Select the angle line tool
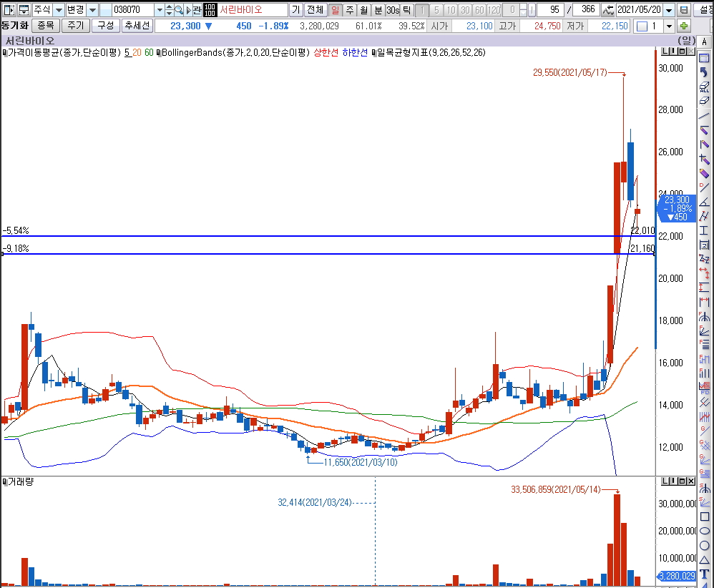714x588 pixels. pos(705,202)
